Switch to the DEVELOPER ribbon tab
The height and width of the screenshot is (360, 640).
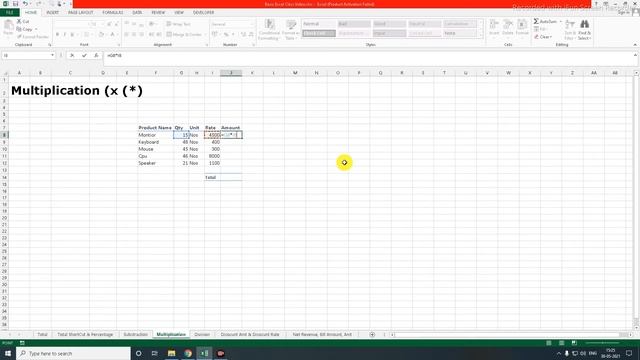pos(203,13)
